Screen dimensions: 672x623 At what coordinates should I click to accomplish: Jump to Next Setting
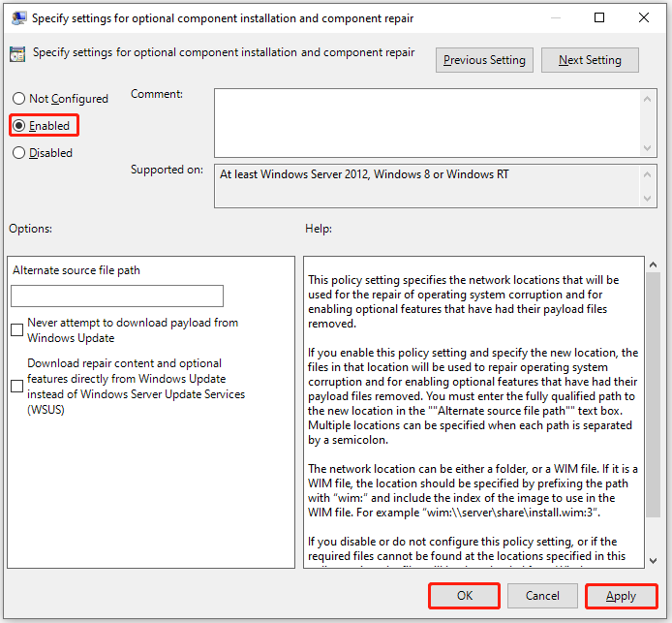tap(590, 60)
